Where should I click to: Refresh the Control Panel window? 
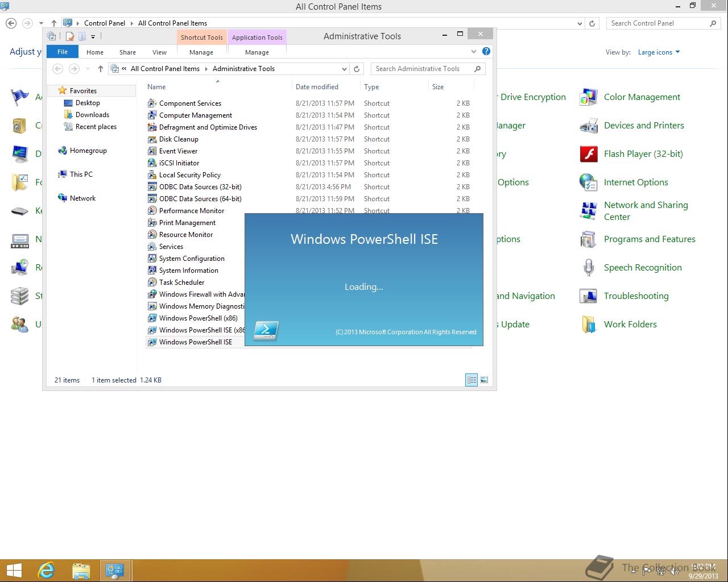(592, 23)
